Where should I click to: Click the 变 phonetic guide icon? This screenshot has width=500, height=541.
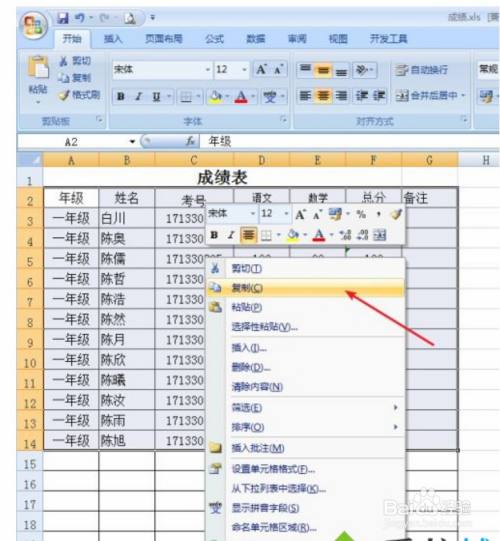click(270, 97)
